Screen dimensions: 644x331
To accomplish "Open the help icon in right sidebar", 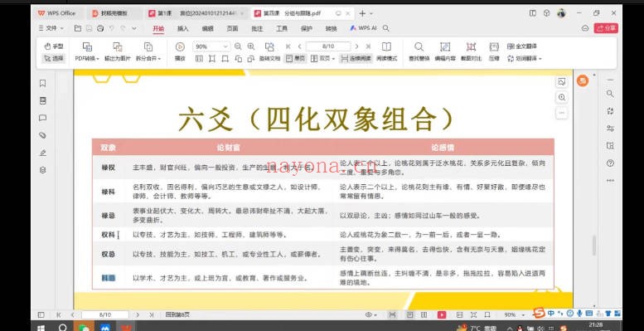I will [610, 163].
